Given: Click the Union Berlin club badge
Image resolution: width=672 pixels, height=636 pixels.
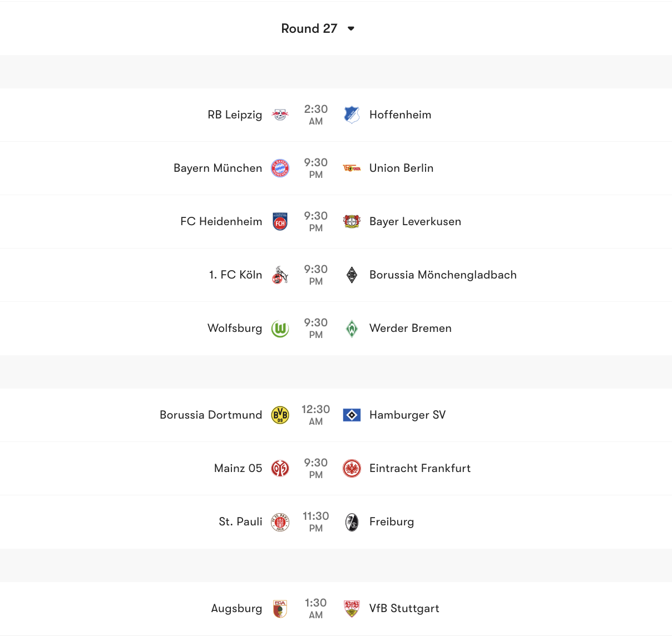Looking at the screenshot, I should coord(352,168).
